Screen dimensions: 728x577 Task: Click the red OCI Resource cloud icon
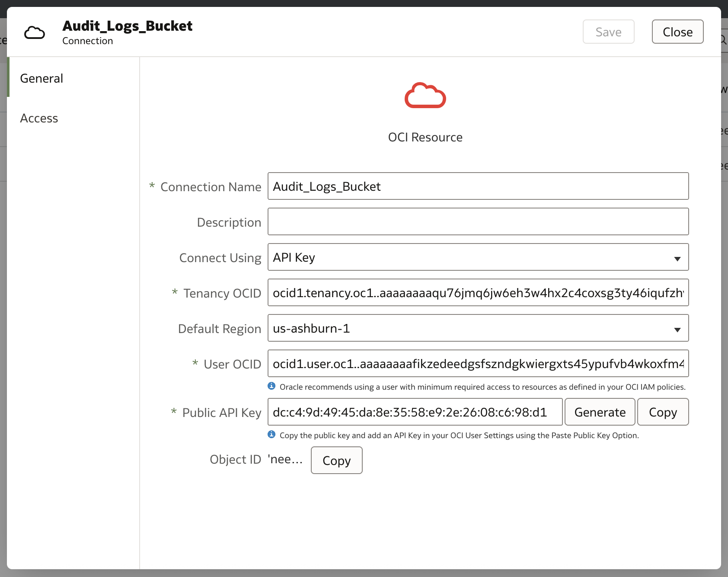[x=425, y=96]
